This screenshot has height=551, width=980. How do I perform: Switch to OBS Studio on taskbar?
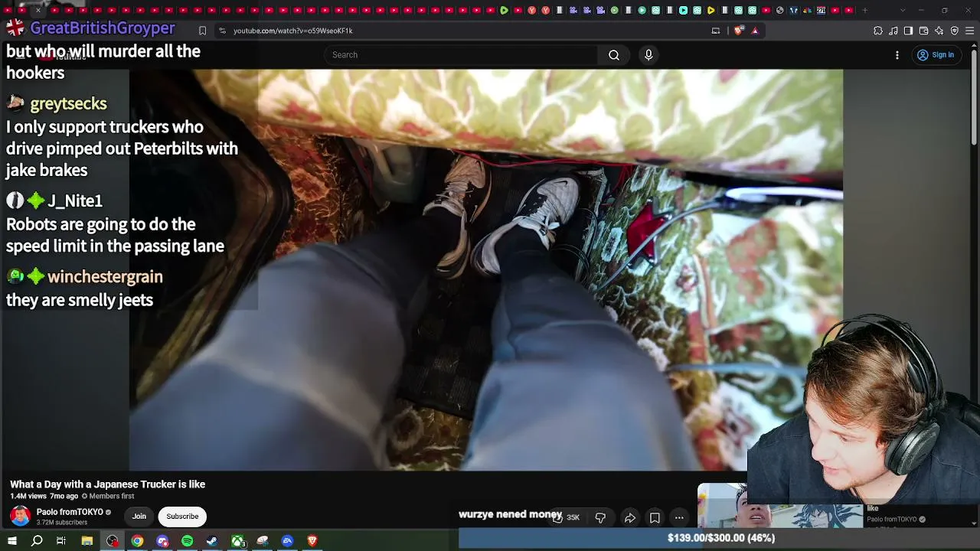click(x=113, y=541)
